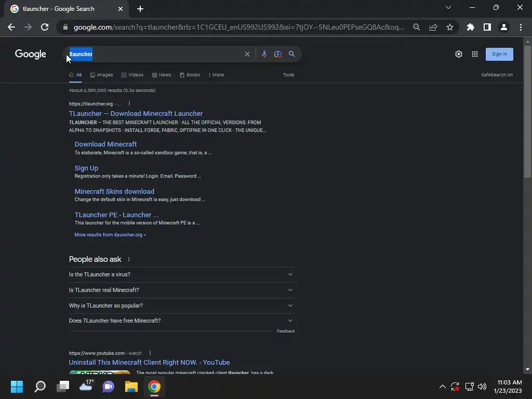Expand 'Is TLauncher real Minecraft?'
Screen dimensions: 532x399
click(x=182, y=290)
